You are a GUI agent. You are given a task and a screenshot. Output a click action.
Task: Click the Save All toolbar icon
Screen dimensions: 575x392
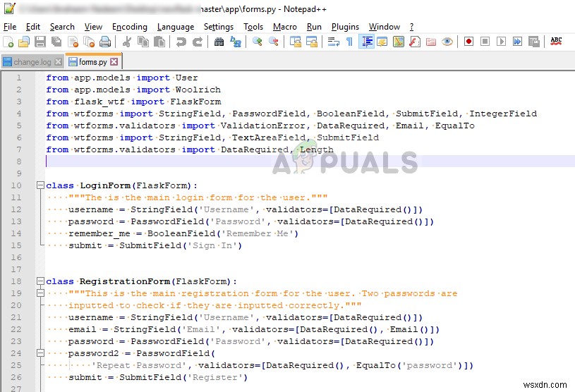(56, 42)
